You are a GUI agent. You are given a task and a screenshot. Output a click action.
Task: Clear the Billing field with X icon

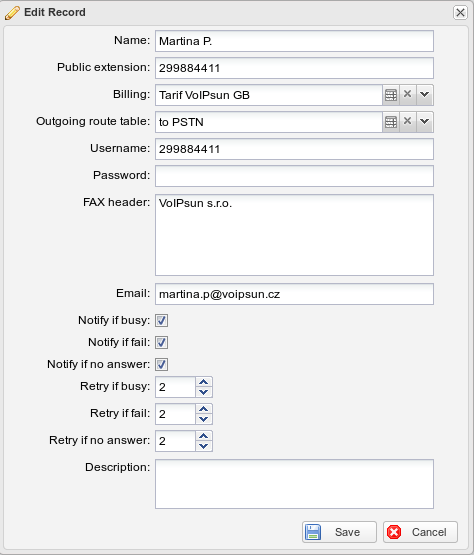pos(408,94)
